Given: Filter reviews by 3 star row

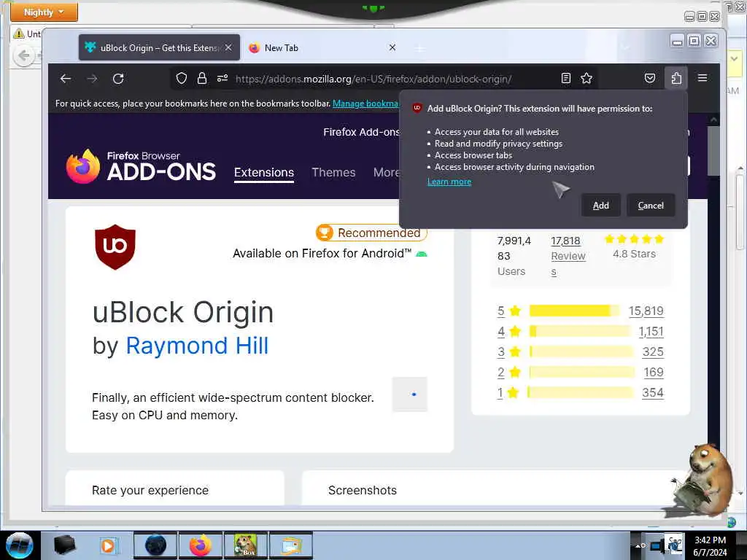Looking at the screenshot, I should (x=580, y=352).
